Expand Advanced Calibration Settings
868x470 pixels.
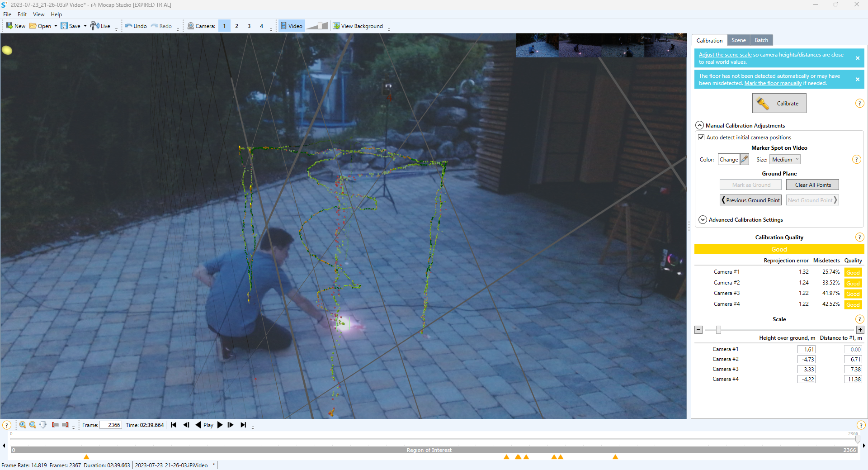(703, 219)
